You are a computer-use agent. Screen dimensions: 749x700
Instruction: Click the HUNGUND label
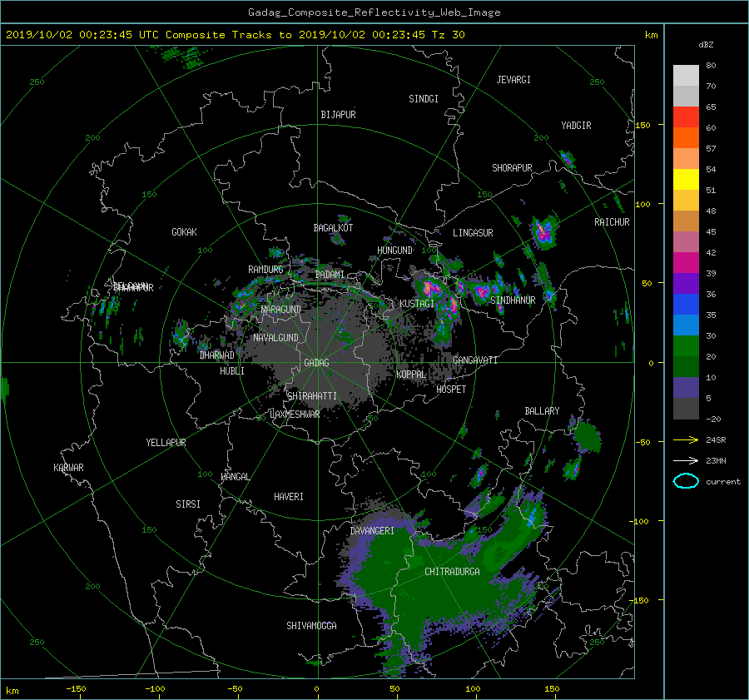coord(394,251)
